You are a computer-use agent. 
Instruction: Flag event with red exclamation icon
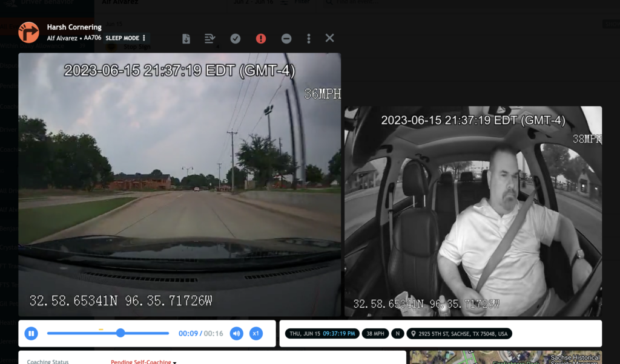pyautogui.click(x=260, y=38)
